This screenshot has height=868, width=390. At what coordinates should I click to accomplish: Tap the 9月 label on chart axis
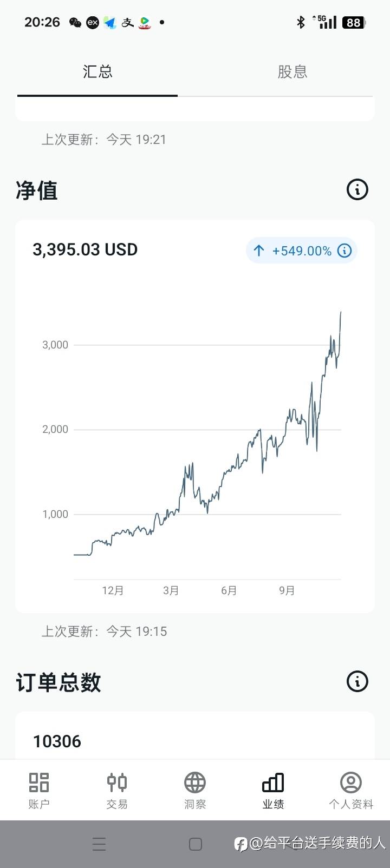tap(287, 590)
